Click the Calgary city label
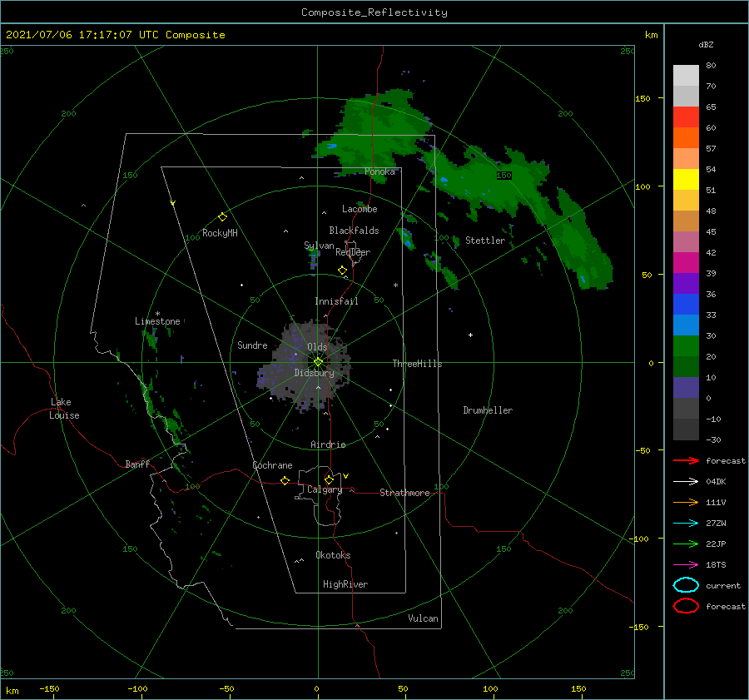Viewport: 749px width, 700px height. pos(325,489)
